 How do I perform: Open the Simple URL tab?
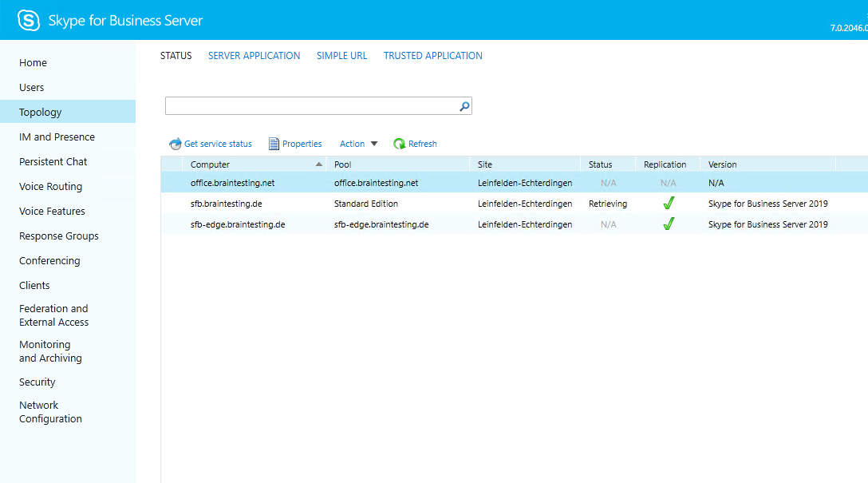pyautogui.click(x=341, y=56)
